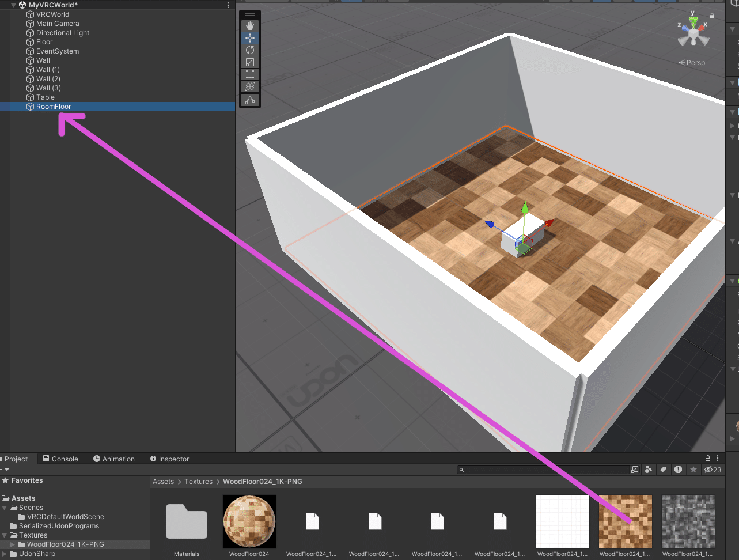Select the gray roughness texture thumbnail
739x560 pixels.
coord(688,521)
